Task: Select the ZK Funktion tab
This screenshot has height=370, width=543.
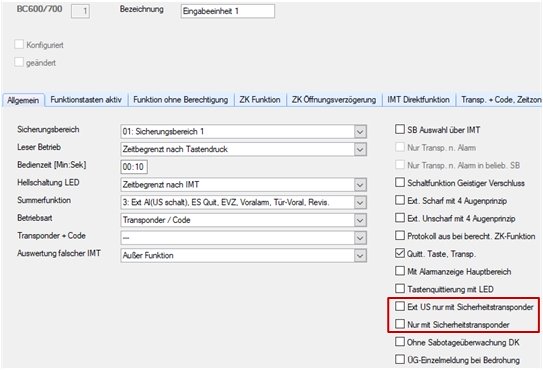Action: (260, 100)
